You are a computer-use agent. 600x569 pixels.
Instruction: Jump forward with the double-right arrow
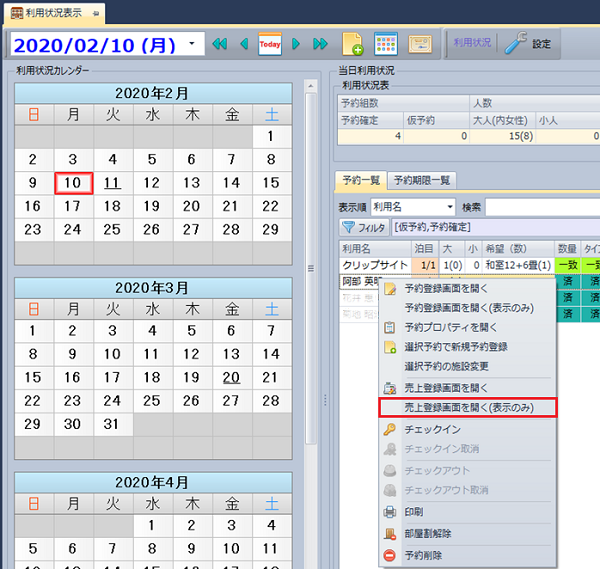click(320, 44)
